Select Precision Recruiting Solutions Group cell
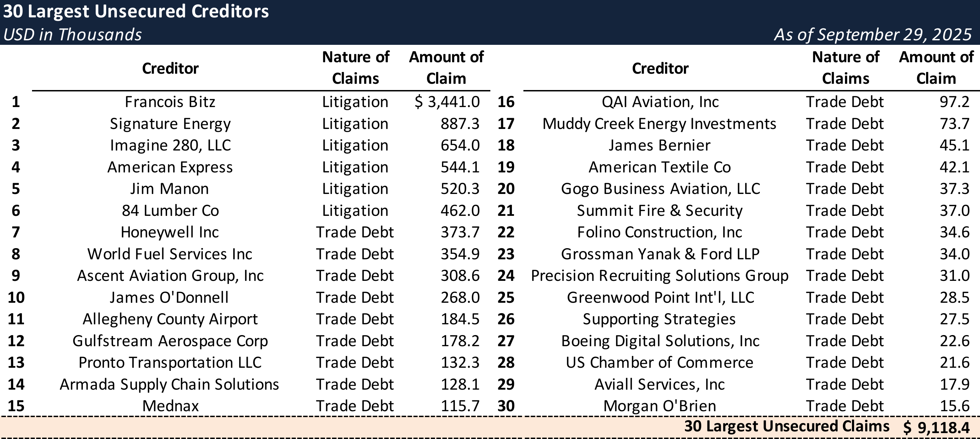Screen dimensions: 980x439 (660, 276)
